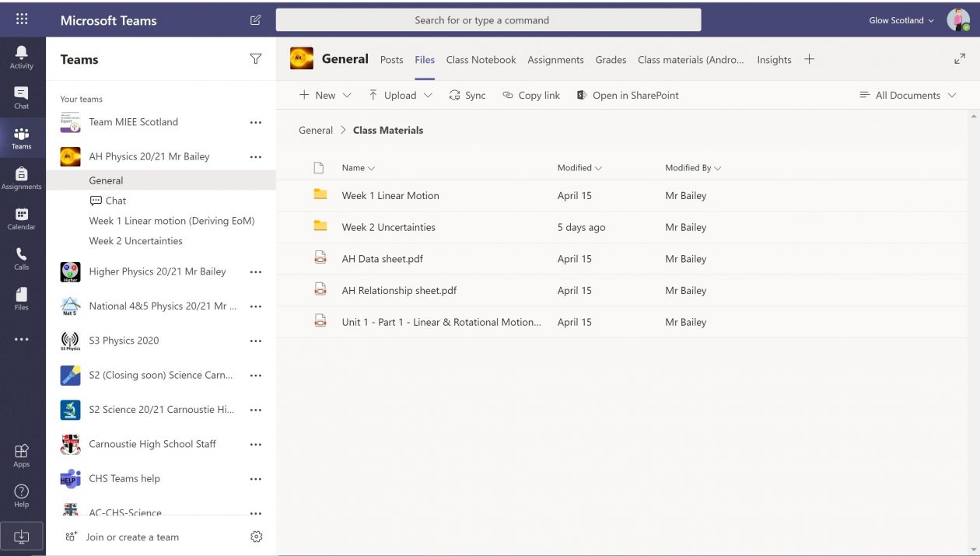Open more options for AH Physics team
The image size is (980, 556).
(256, 156)
